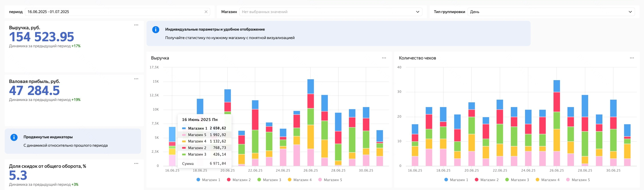The height and width of the screenshot is (190, 644).
Task: Open the three-dot menu of Количество чеков chart
Action: click(x=632, y=58)
